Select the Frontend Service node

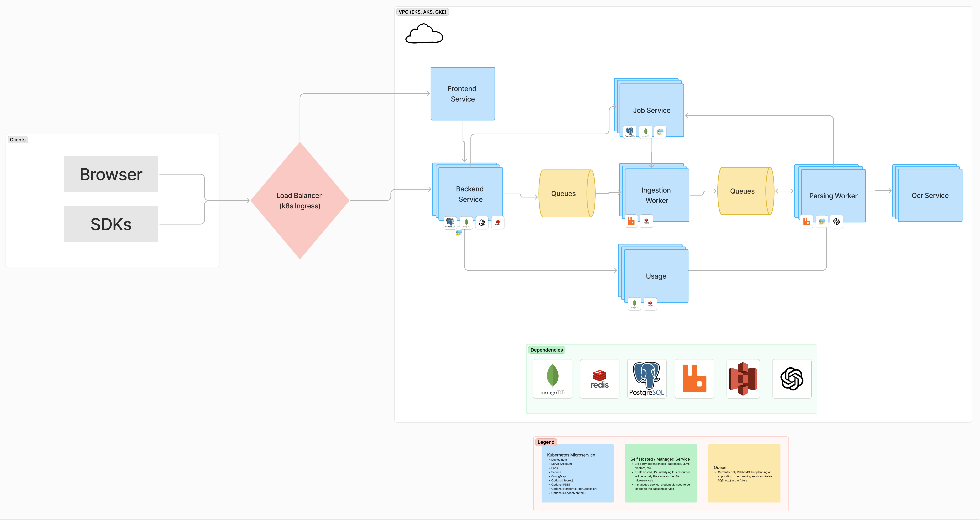[463, 94]
